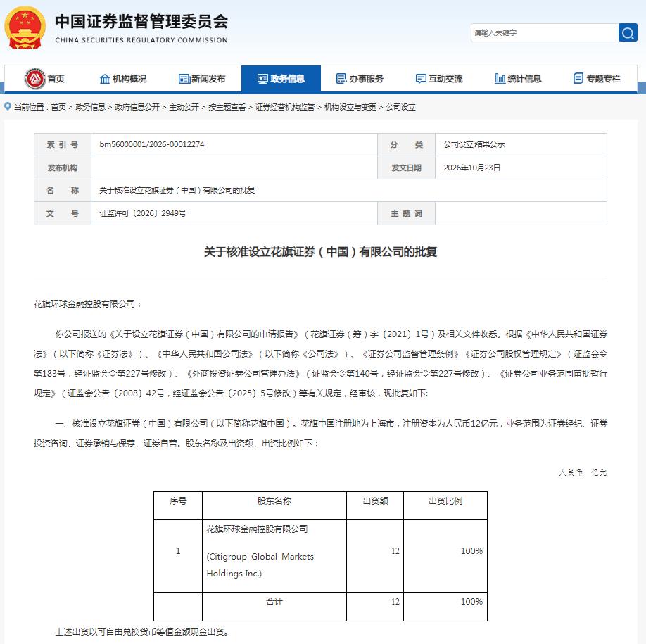Click the 人民币 亿元 unit note
Viewport: 646px width, 644px height.
pyautogui.click(x=583, y=472)
